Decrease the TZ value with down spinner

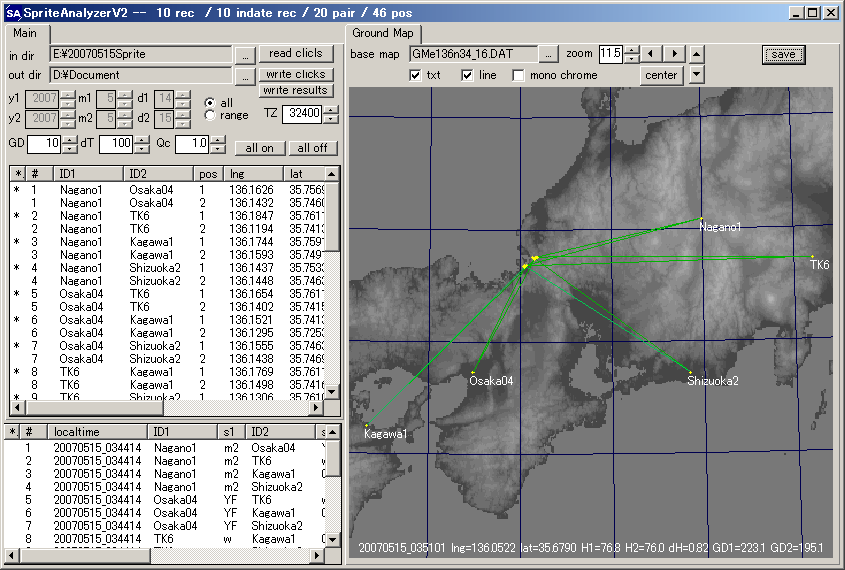(x=329, y=118)
